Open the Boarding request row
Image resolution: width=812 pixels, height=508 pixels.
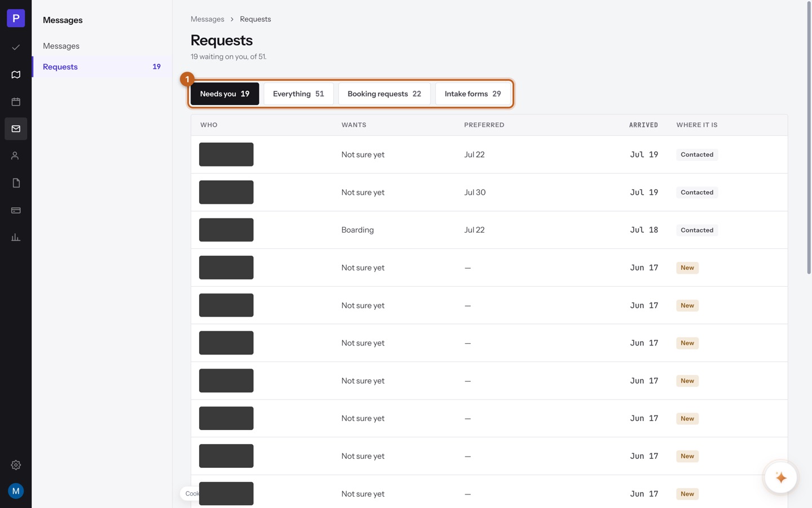489,230
